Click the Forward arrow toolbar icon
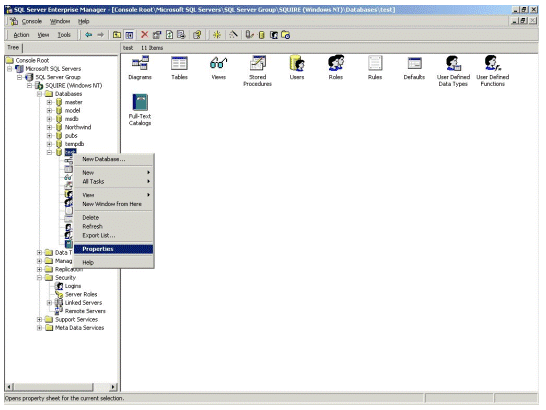 coord(101,35)
